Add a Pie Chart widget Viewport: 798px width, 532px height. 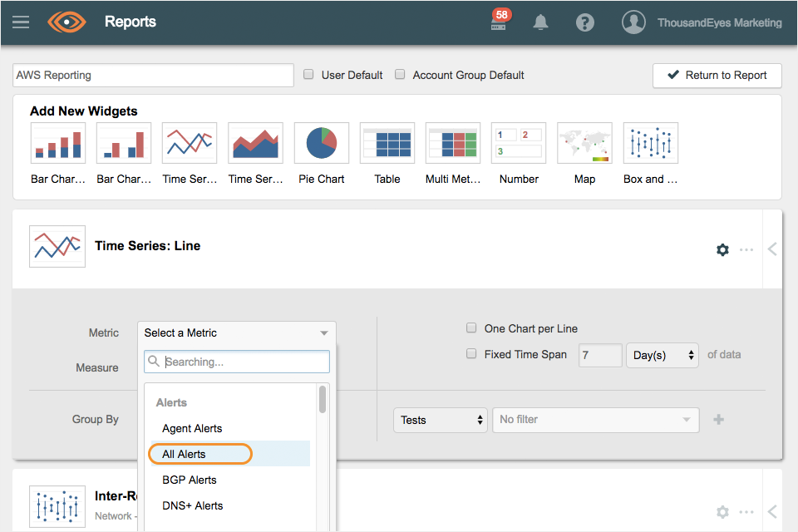(x=322, y=144)
